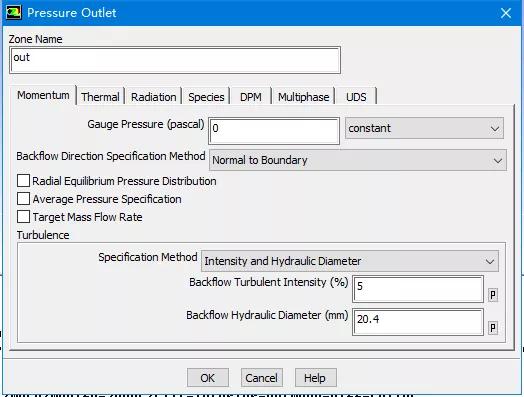Confirm settings with the OK button
The height and width of the screenshot is (397, 524).
[x=208, y=378]
